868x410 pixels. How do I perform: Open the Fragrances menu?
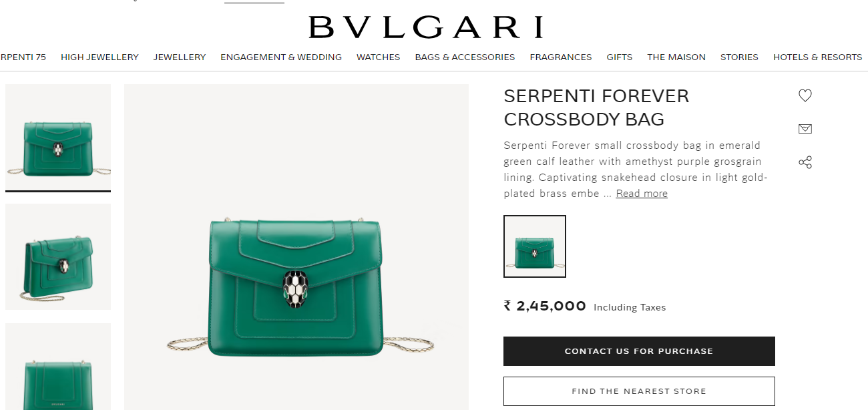click(561, 57)
